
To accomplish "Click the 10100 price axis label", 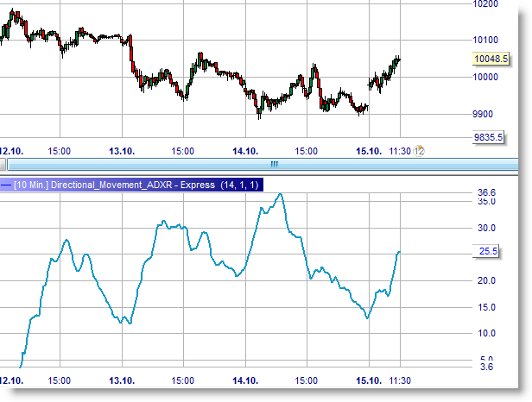I will tap(485, 40).
